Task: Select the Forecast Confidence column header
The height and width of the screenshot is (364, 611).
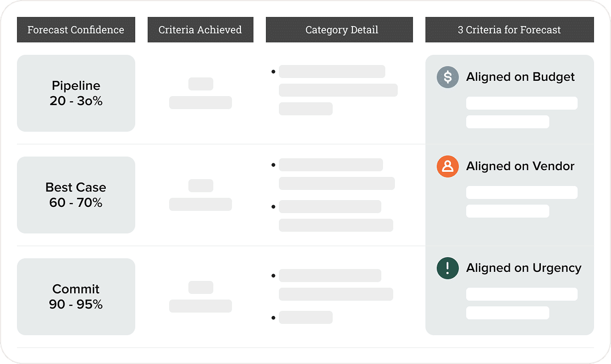Action: coord(76,29)
